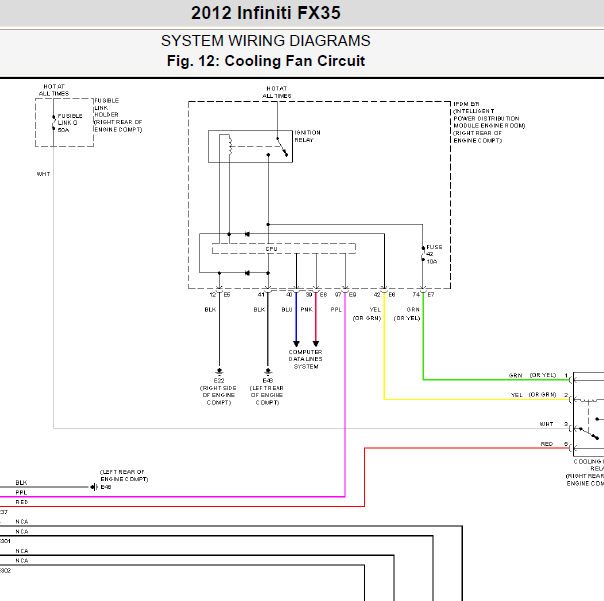The height and width of the screenshot is (601, 604).
Task: Click connector label 'E7'
Action: [x=431, y=294]
